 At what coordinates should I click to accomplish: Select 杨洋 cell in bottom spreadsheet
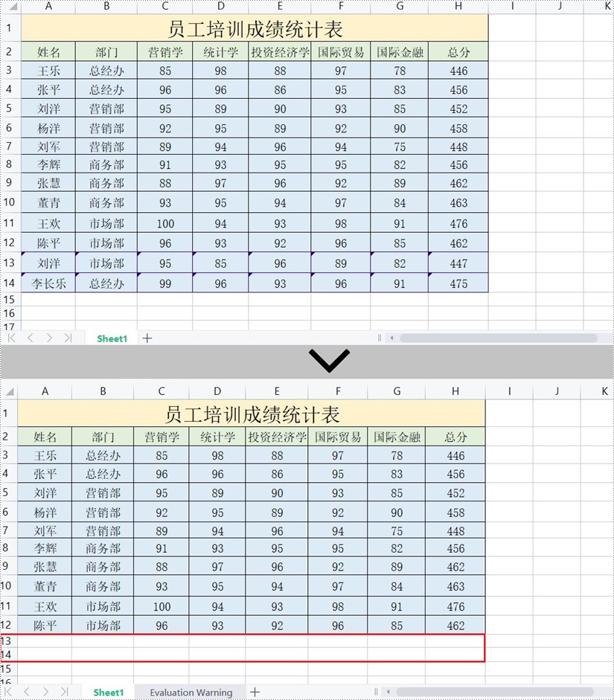point(45,512)
